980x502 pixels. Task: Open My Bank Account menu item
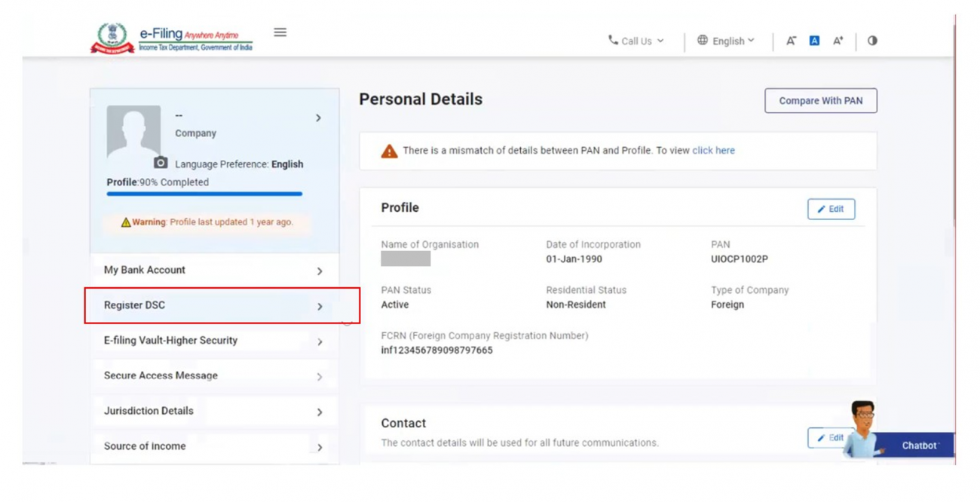tap(214, 271)
